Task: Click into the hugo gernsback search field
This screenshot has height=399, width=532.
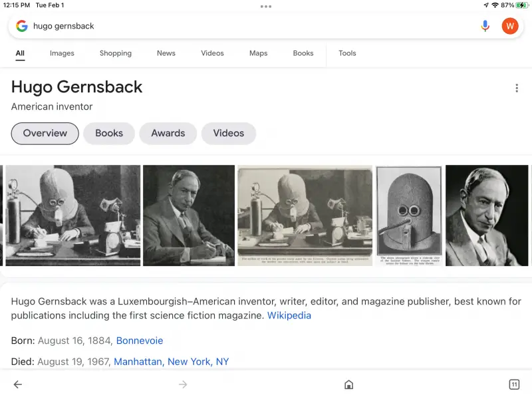Action: coord(251,26)
